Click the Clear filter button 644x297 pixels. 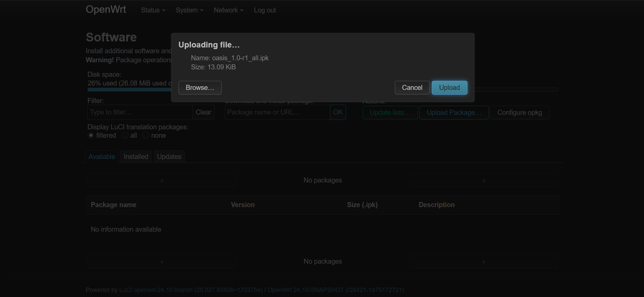[203, 112]
